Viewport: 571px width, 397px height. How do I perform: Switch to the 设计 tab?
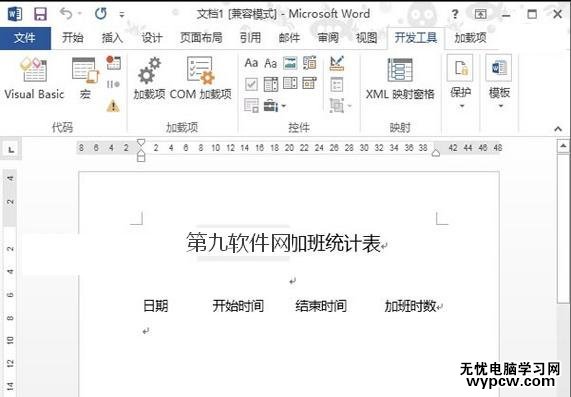point(152,38)
